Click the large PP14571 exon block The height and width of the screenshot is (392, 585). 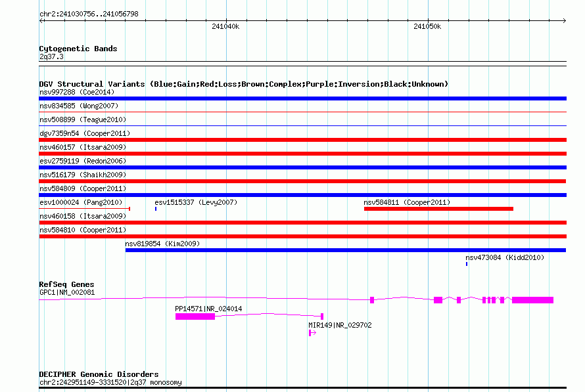195,316
